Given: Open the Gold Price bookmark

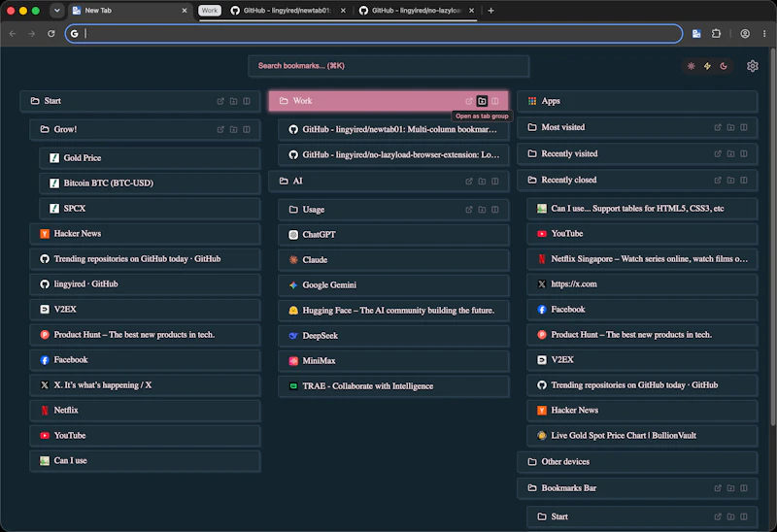Looking at the screenshot, I should tap(151, 158).
